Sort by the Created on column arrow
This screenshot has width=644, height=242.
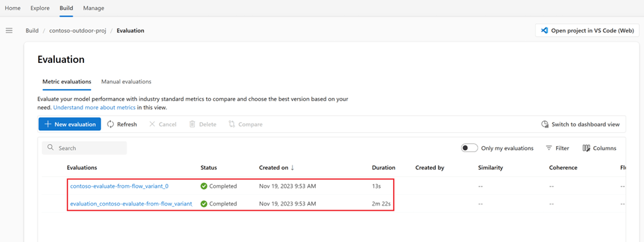coord(293,168)
